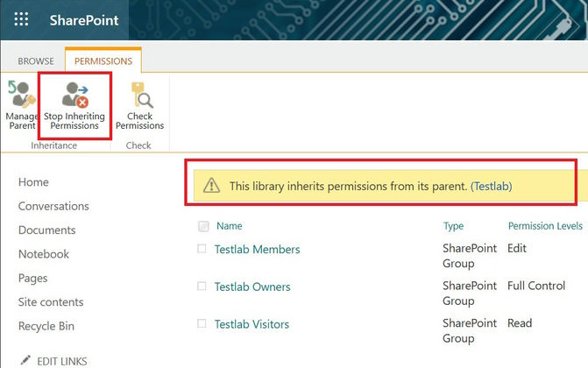Open the Recycle Bin
The height and width of the screenshot is (368, 588).
[x=48, y=326]
